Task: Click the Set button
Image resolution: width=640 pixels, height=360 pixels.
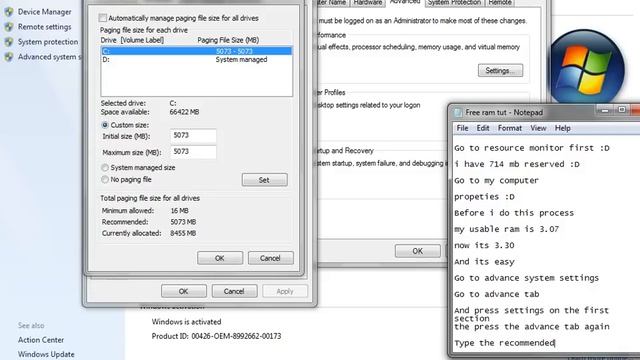Action: (x=264, y=180)
